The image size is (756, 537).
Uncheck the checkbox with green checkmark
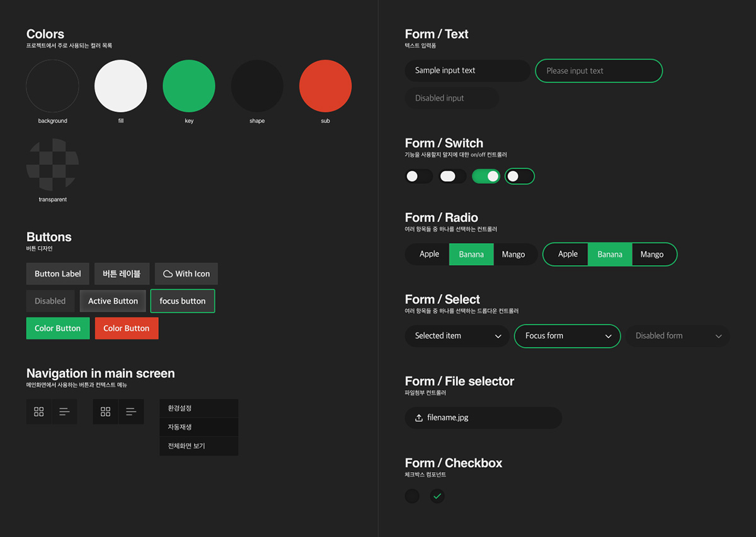(x=437, y=496)
